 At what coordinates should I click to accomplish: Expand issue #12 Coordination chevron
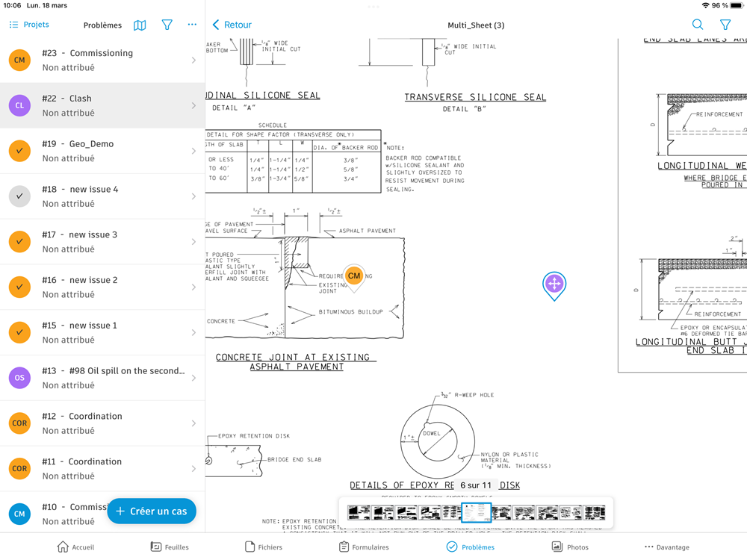tap(193, 423)
